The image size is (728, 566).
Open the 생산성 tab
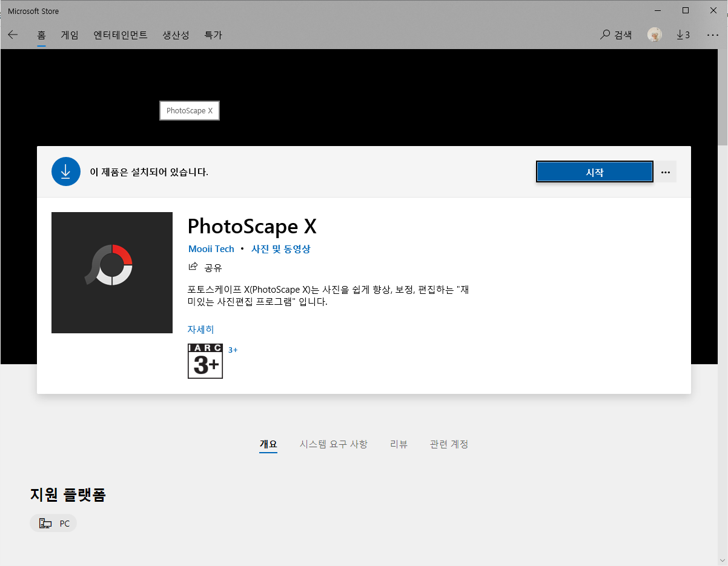[176, 35]
